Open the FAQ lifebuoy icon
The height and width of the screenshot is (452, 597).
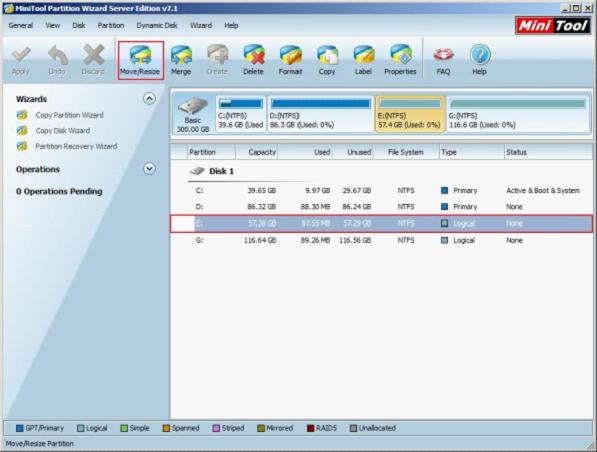tap(444, 55)
